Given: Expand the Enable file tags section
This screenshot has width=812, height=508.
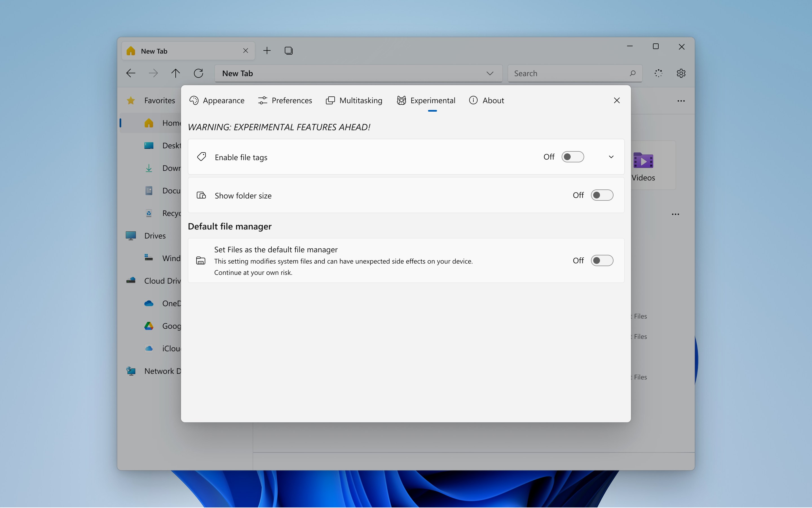Looking at the screenshot, I should 611,157.
